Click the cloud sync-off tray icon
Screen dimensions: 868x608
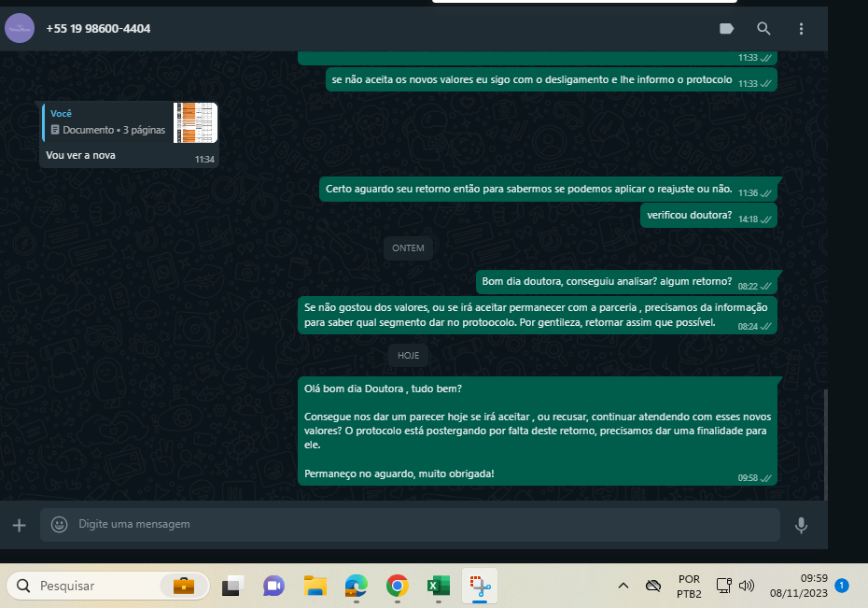click(653, 586)
